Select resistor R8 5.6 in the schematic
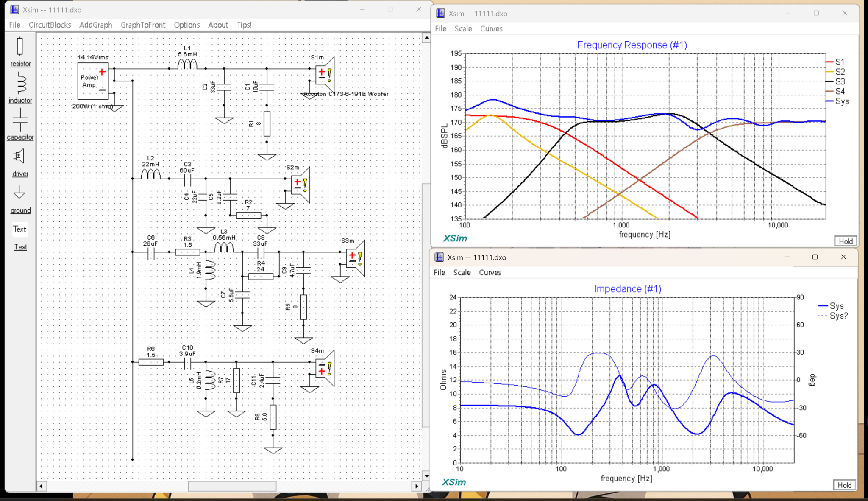The image size is (868, 501). [x=273, y=417]
